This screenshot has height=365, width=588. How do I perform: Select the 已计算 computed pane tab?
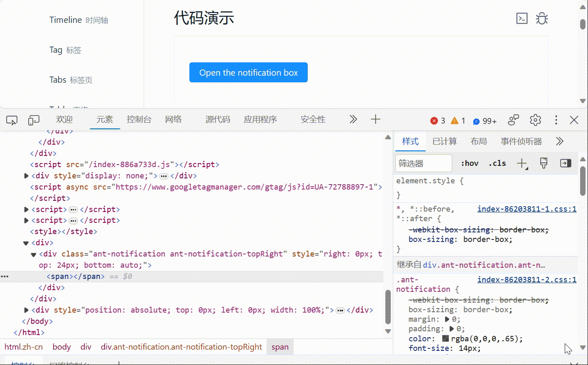pos(445,141)
